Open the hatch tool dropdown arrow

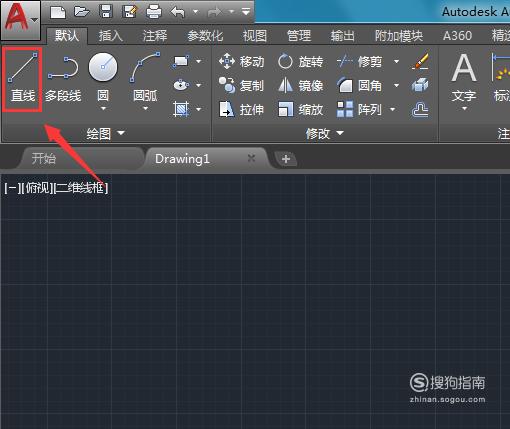click(199, 109)
